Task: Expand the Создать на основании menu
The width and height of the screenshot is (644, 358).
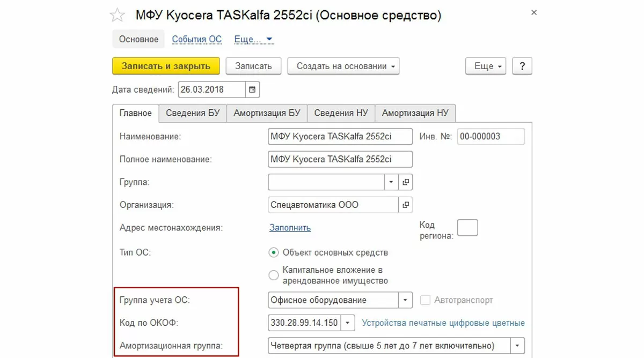Action: pos(343,66)
